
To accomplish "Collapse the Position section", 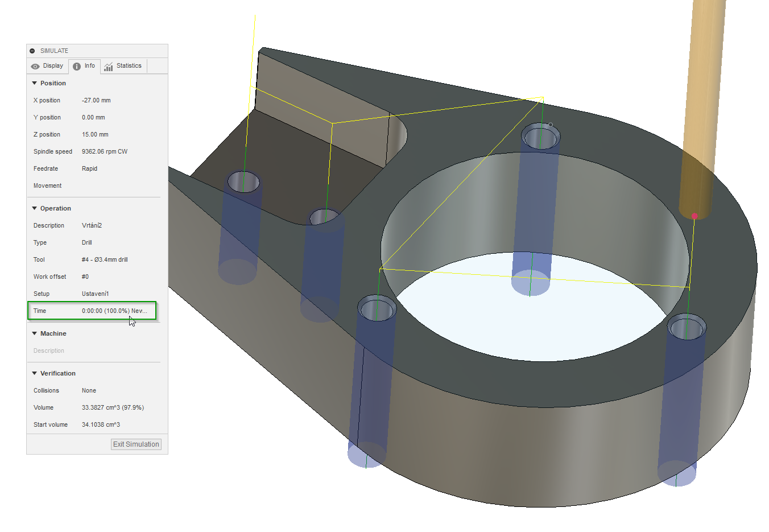I will pos(35,83).
